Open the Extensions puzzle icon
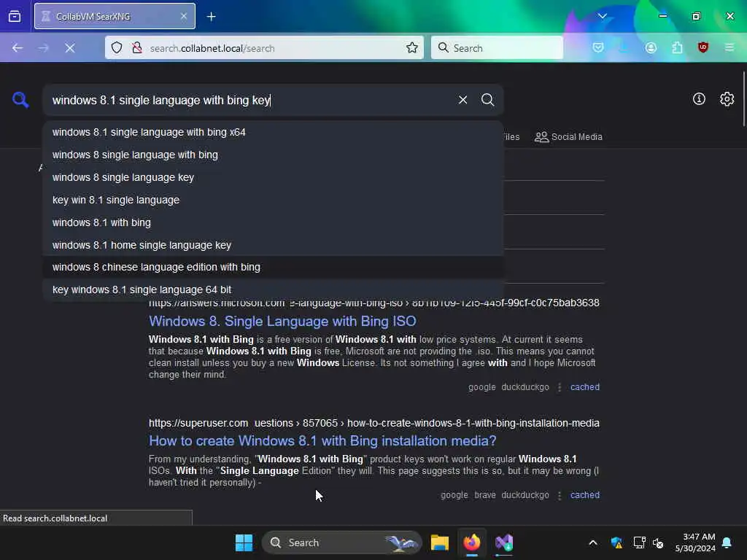Screen dimensions: 747x560 point(677,47)
